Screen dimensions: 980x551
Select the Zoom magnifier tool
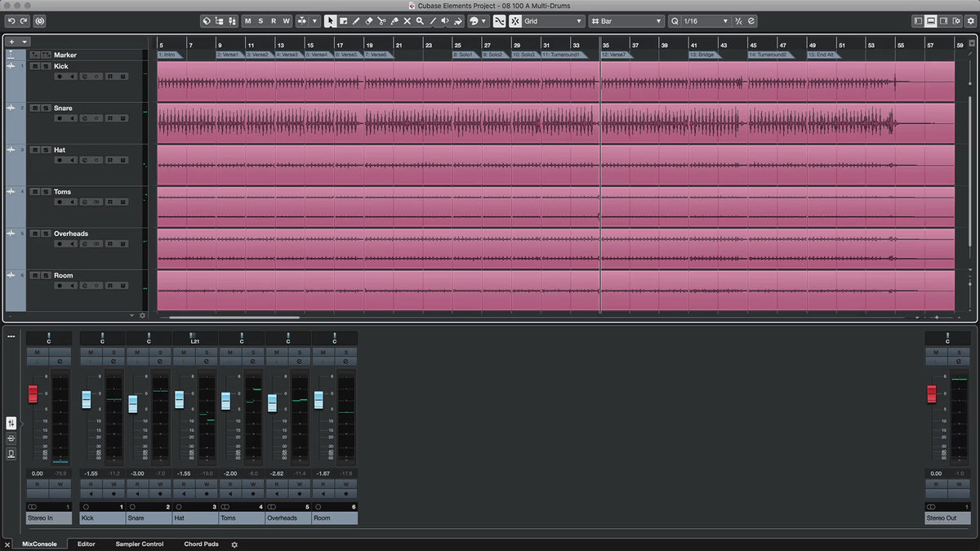click(x=420, y=21)
